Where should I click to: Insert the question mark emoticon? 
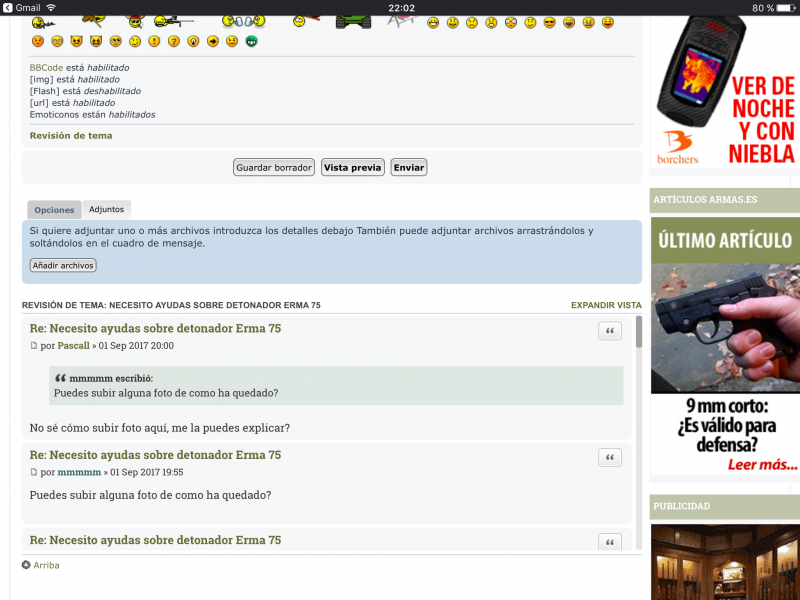click(x=173, y=41)
